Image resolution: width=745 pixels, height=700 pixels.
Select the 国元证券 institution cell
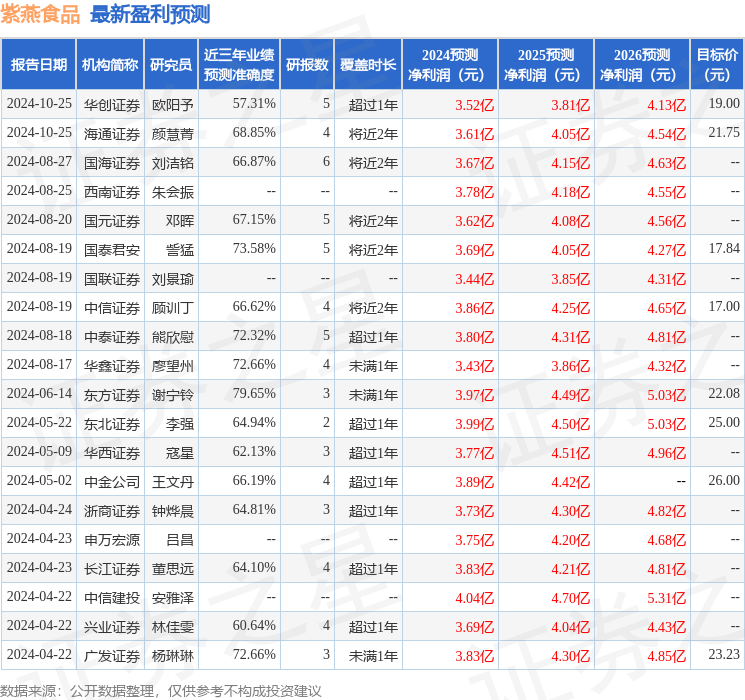(x=112, y=221)
